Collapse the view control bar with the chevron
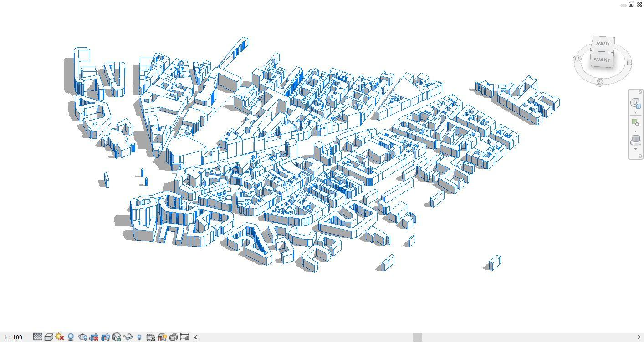The width and height of the screenshot is (644, 342). click(x=196, y=337)
